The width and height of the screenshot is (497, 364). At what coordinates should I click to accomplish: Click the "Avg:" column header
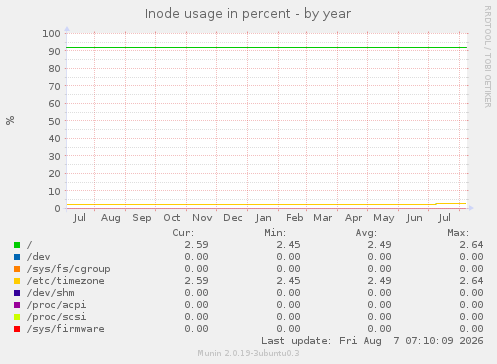pyautogui.click(x=366, y=233)
